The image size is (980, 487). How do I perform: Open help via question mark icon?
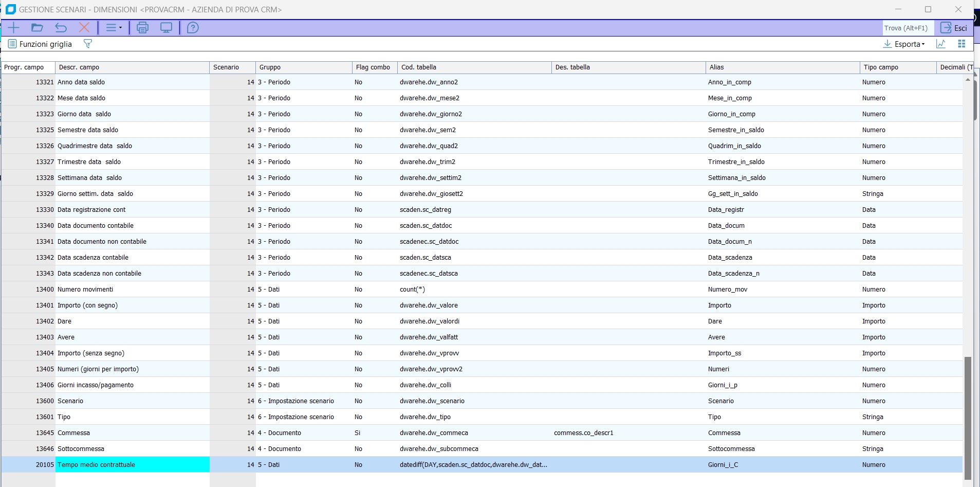(193, 28)
